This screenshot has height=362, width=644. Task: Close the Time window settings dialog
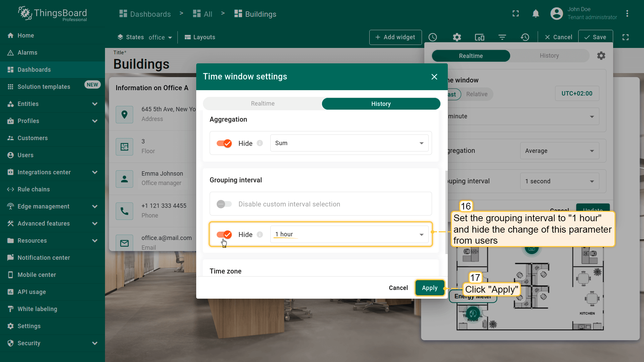pos(434,77)
